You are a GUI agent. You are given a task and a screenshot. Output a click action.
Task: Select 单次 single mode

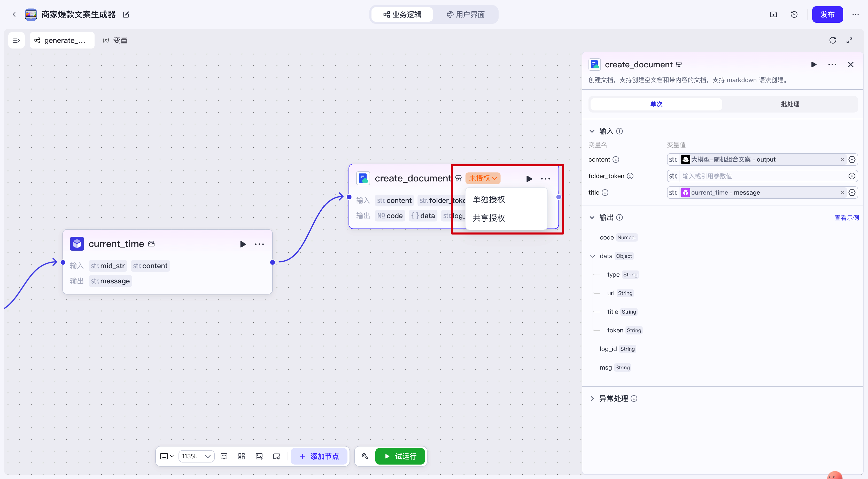[656, 104]
